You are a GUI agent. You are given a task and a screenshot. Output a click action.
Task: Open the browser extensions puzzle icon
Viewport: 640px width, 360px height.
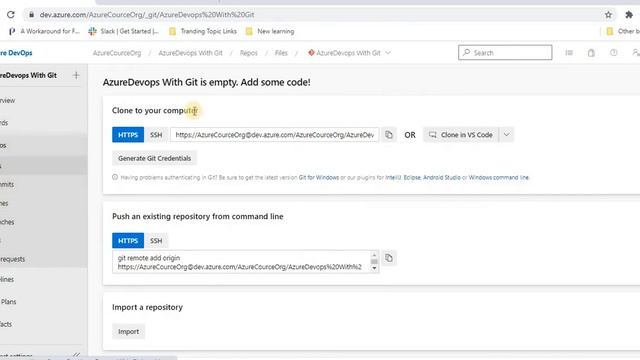(629, 15)
